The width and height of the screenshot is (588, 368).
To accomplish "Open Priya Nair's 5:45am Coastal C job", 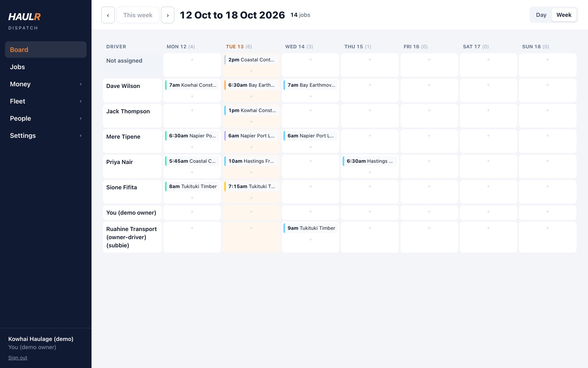I will [x=192, y=161].
